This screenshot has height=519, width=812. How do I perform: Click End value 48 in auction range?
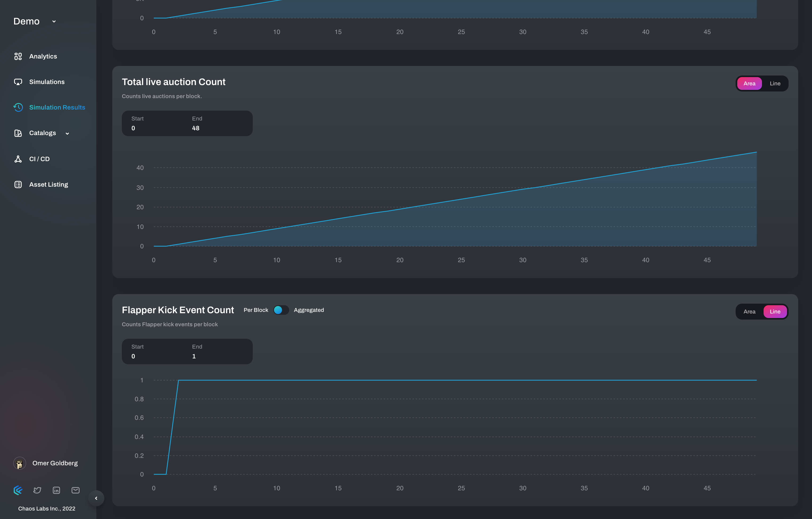point(196,128)
